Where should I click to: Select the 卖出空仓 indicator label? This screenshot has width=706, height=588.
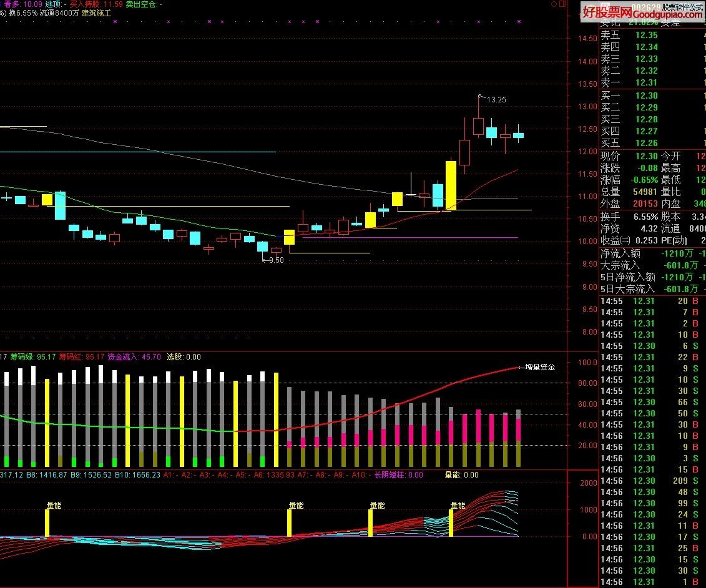144,4
